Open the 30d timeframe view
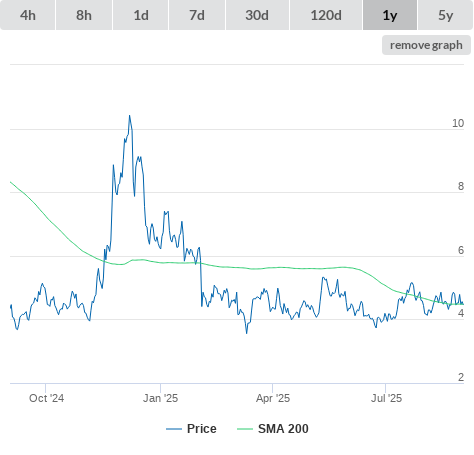The width and height of the screenshot is (474, 455). (x=257, y=15)
